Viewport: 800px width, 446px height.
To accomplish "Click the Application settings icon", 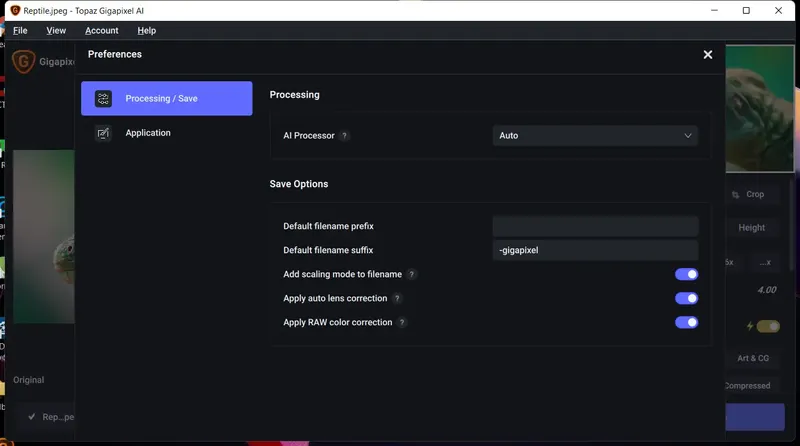I will [103, 133].
